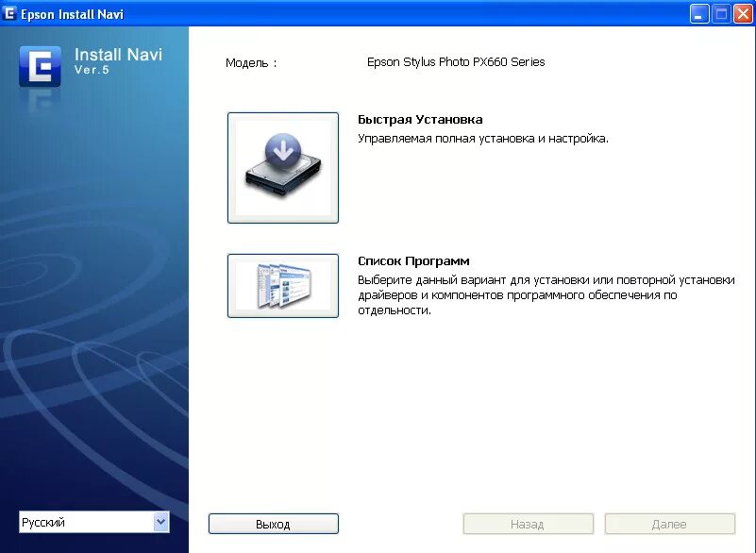Click the Выход button

[274, 524]
